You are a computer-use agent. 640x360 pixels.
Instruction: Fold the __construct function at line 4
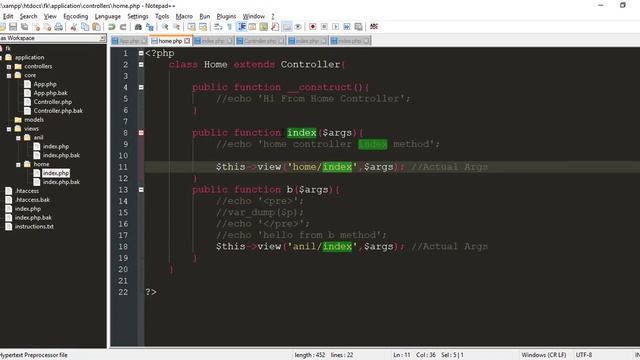(141, 87)
